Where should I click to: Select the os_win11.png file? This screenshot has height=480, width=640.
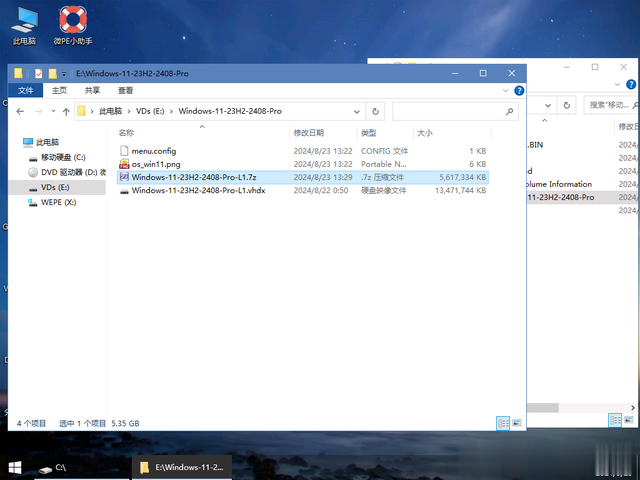pos(156,164)
